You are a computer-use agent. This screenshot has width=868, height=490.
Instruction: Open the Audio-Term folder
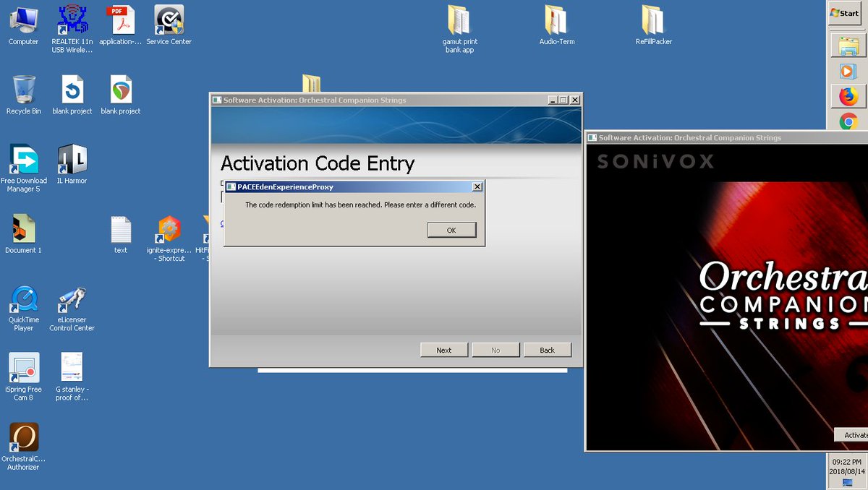556,25
